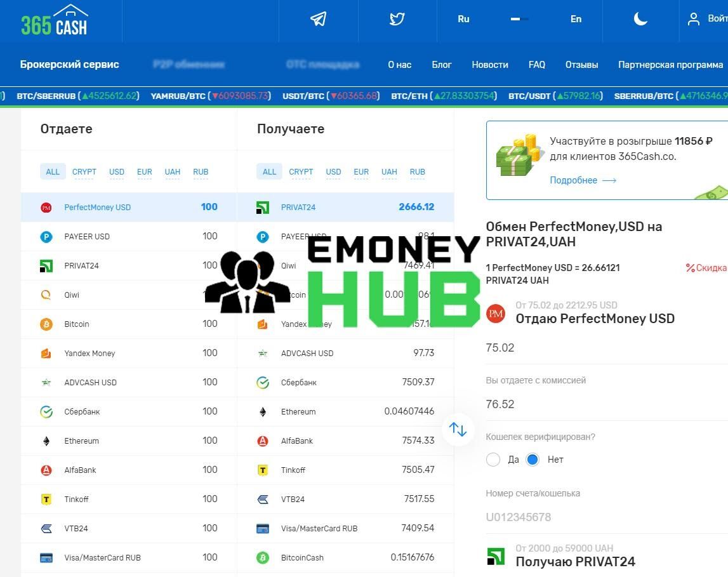Open the Брокерский сервис menu item
The image size is (728, 577).
[70, 65]
